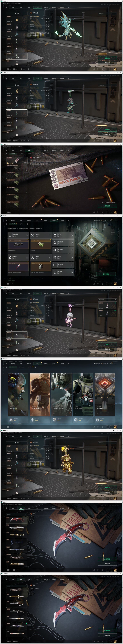
Task: Select gold charm thumbnail on teal dragon screen
Action: pos(17,19)
